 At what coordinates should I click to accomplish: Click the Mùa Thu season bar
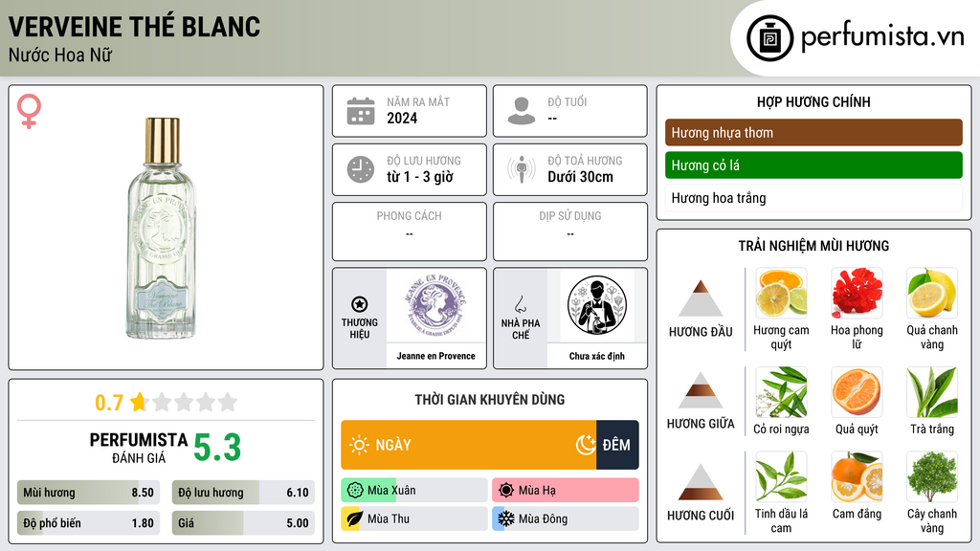click(413, 518)
